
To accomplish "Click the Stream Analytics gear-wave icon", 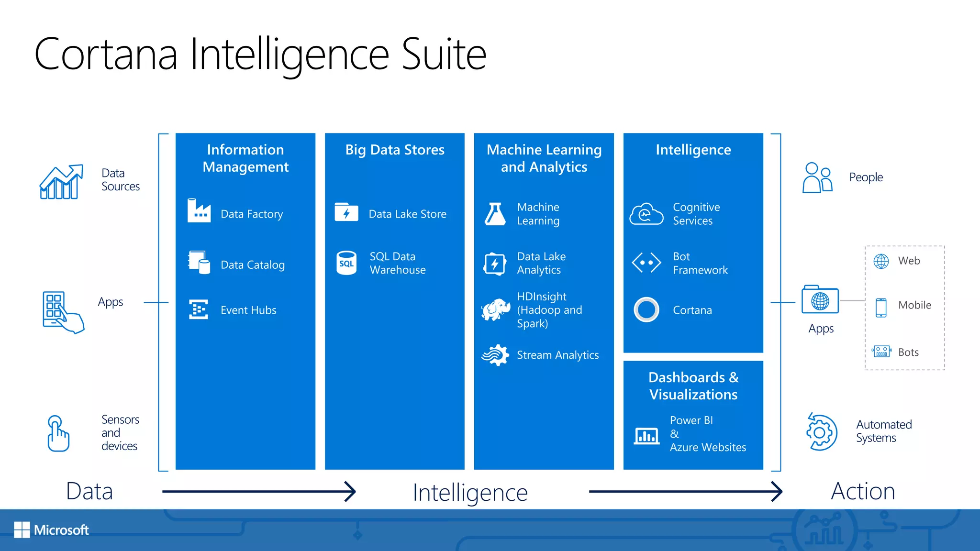I will coord(495,355).
